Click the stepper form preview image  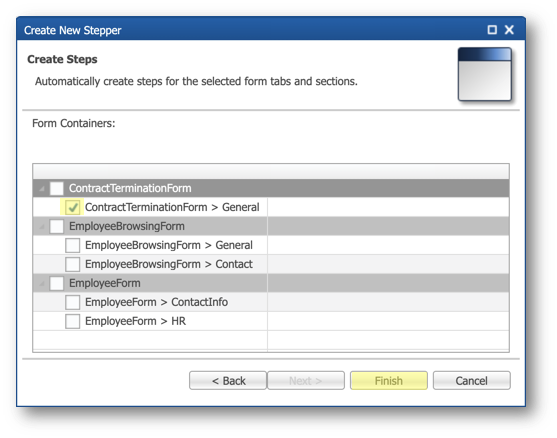485,74
